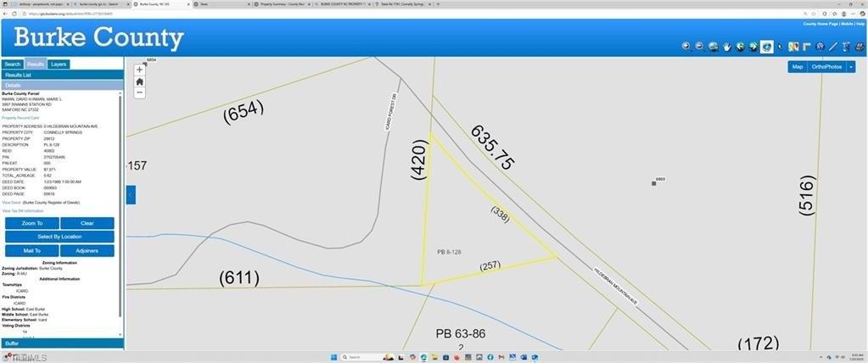Select the zoom in magnifier tool
This screenshot has width=868, height=363.
tap(686, 47)
